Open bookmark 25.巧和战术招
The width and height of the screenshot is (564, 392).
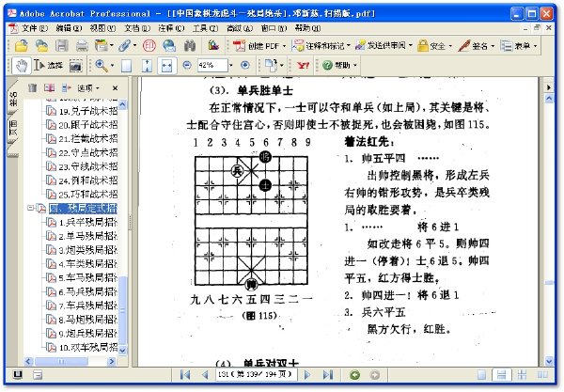tap(87, 195)
